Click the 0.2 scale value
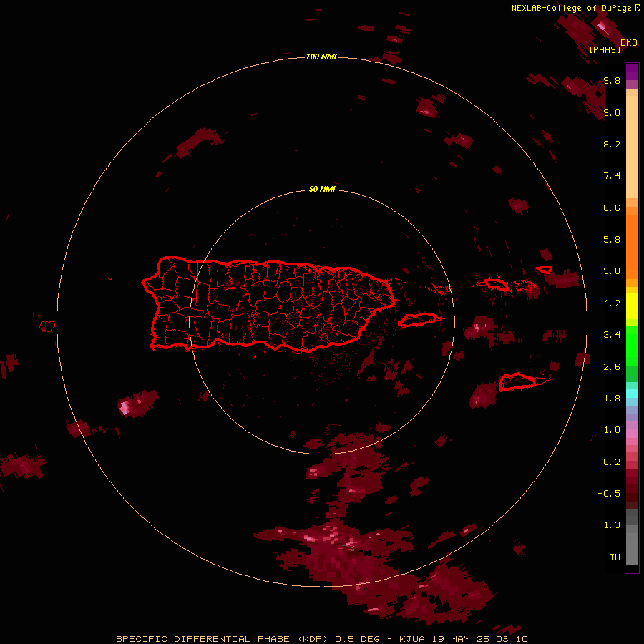 612,462
